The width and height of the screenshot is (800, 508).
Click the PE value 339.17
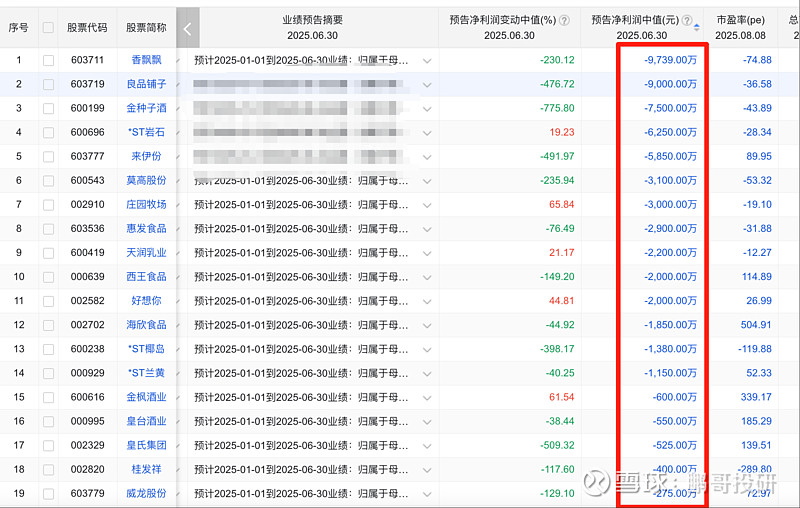tap(756, 397)
